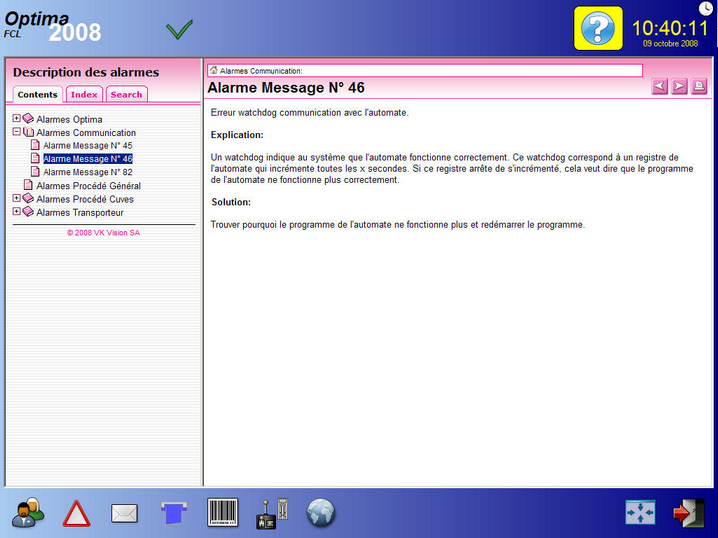
Task: Go to the previous help topic arrow
Action: (x=660, y=87)
